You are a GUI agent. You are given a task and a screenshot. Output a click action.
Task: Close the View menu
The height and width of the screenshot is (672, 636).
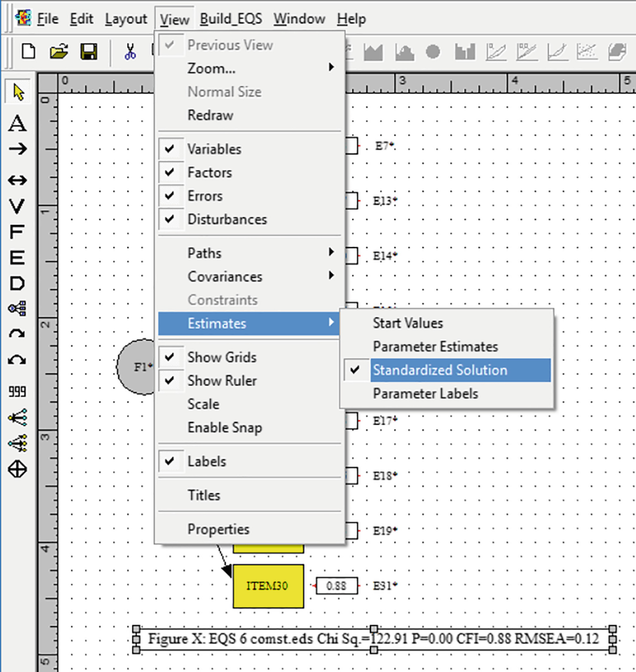(x=174, y=19)
